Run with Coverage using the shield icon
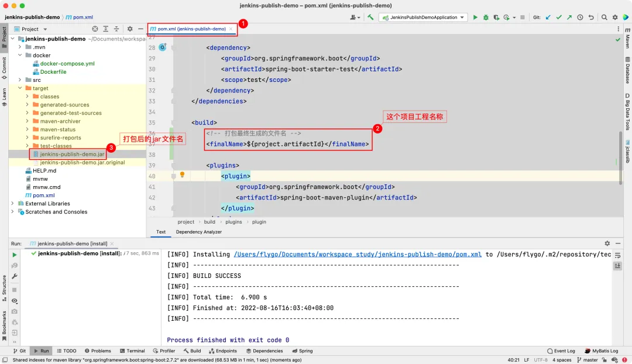Viewport: 632px width, 364px height. click(496, 18)
